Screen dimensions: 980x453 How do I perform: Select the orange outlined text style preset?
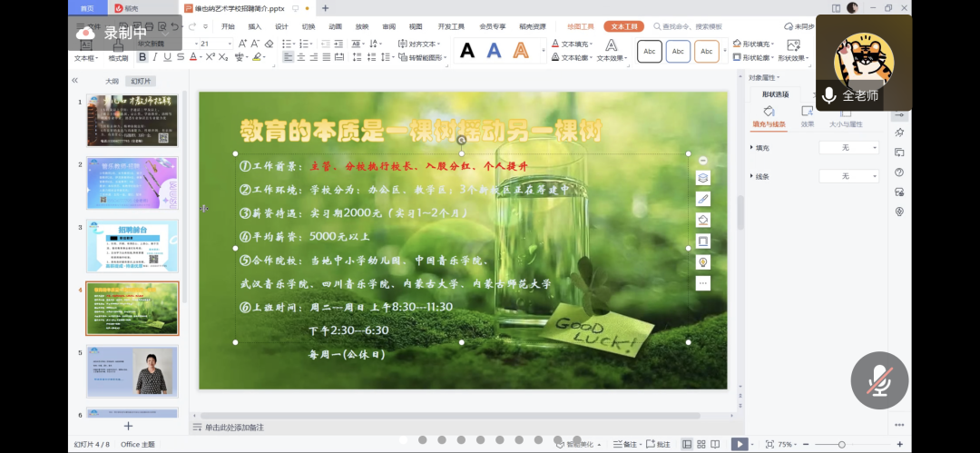521,51
